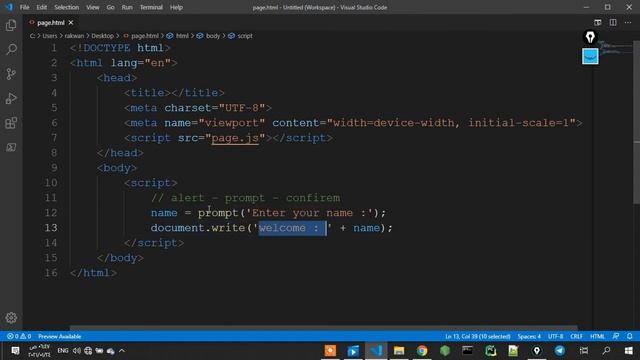Click the Open Preview icon in editor toolbar
Viewport: 640px width, 360px height.
pyautogui.click(x=598, y=22)
